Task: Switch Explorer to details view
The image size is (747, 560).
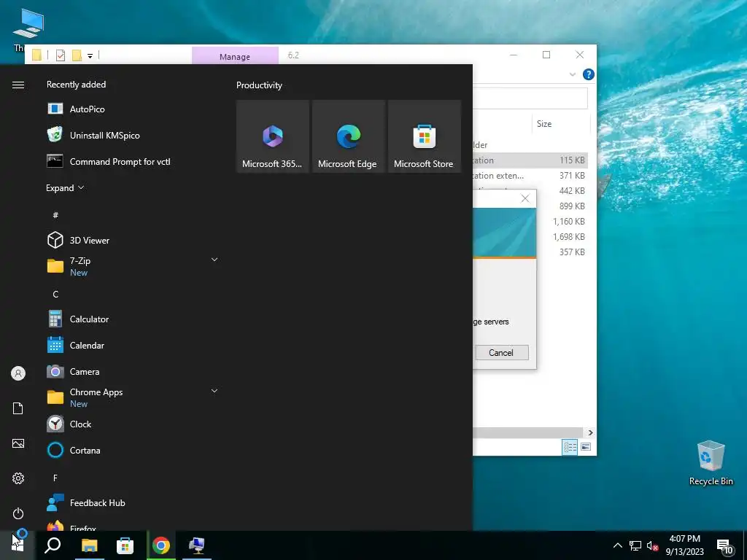Action: (570, 447)
